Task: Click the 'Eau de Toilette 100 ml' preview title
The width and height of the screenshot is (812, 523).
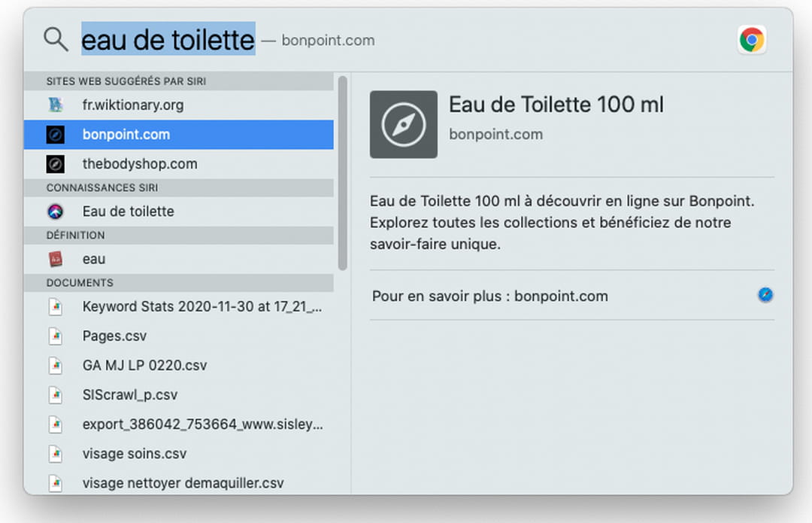Action: click(x=556, y=105)
